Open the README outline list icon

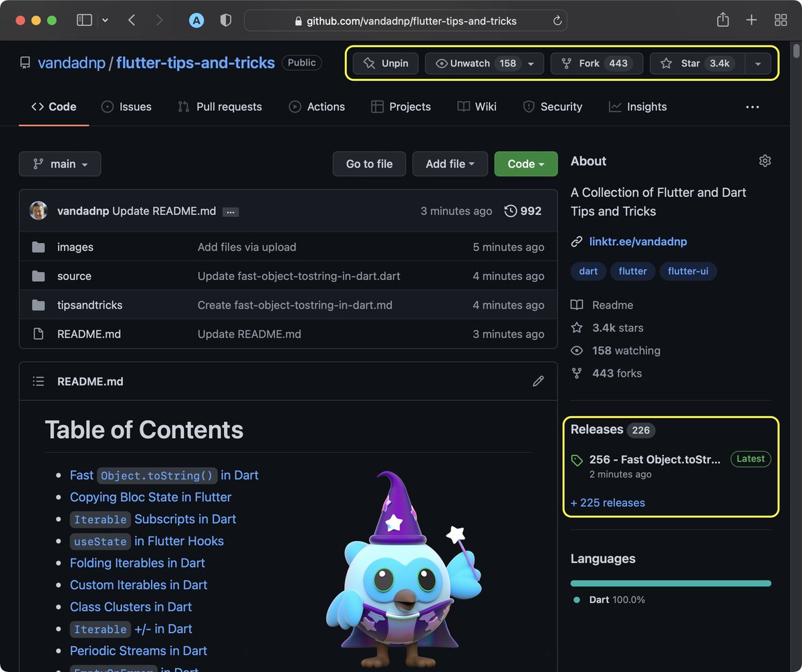(39, 381)
